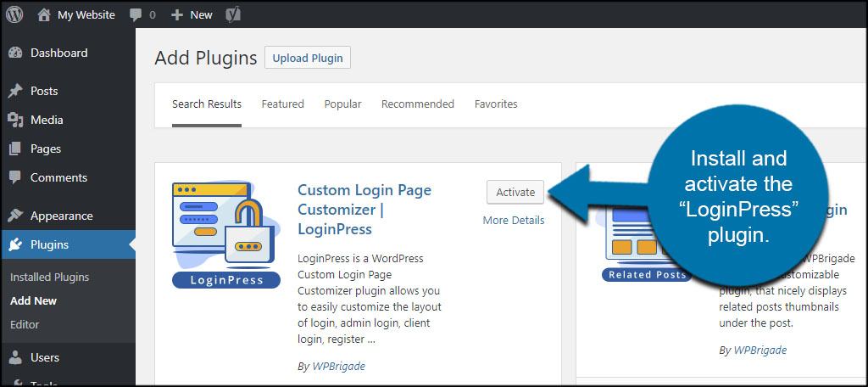Activate the LoginPress plugin

[515, 192]
